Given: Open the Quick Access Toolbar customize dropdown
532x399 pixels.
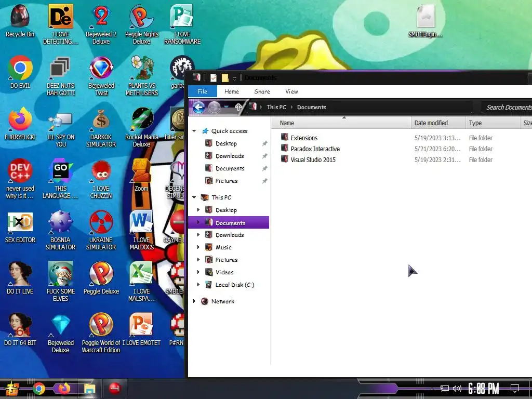Looking at the screenshot, I should pos(234,79).
